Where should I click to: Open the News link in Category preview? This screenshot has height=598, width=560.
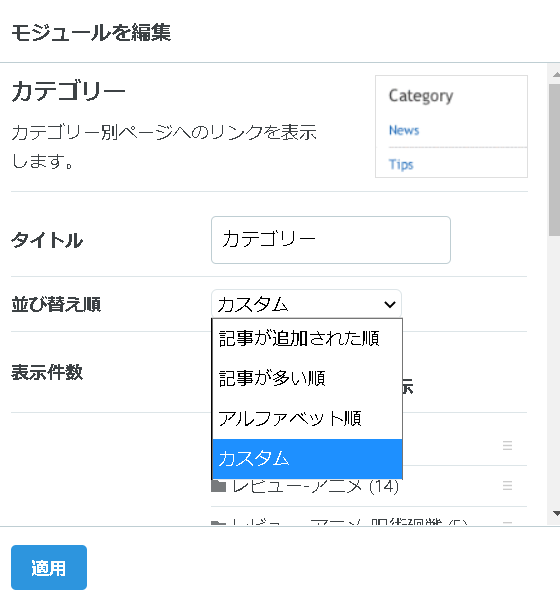(404, 130)
